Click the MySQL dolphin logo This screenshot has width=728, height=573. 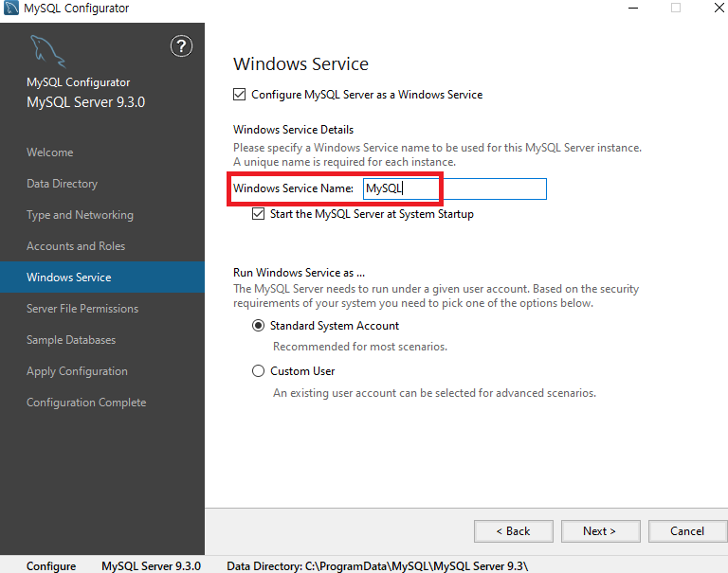click(47, 51)
